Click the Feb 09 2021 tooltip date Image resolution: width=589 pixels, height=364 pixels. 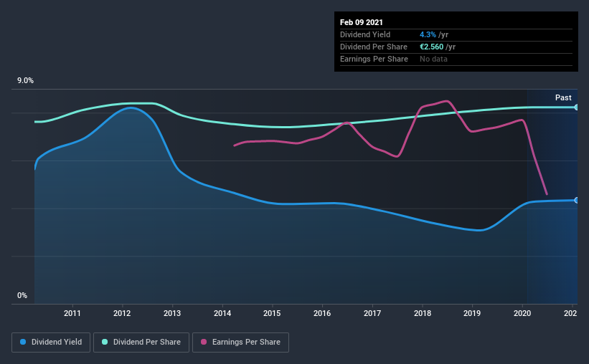coord(362,22)
